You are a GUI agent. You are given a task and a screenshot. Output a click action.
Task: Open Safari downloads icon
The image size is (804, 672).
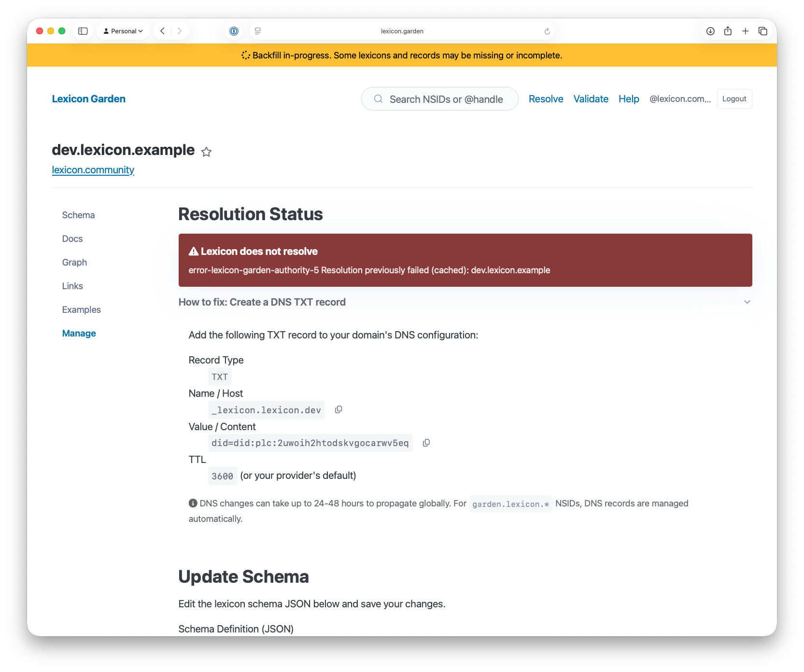click(710, 31)
